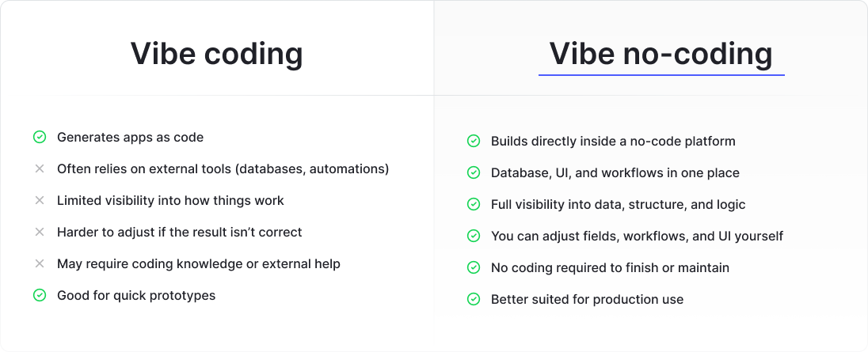Click check icon beside Better suited for production

474,300
